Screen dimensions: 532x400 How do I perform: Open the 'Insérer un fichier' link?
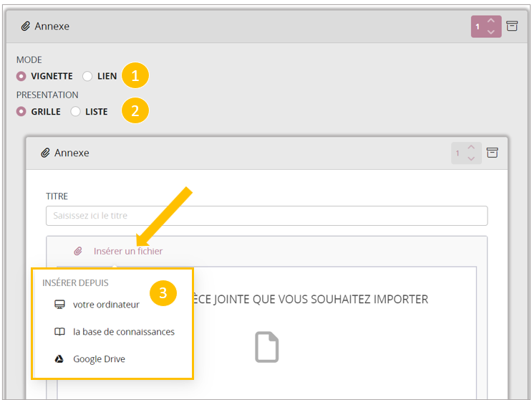(127, 251)
